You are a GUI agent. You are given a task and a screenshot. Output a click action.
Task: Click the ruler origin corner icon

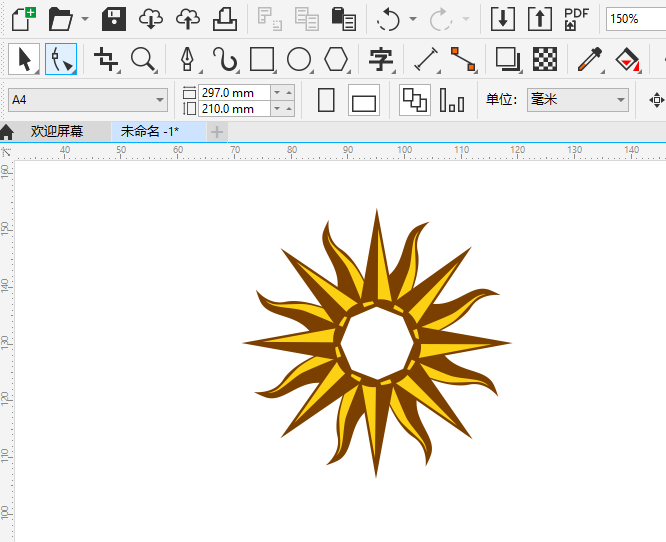6,152
